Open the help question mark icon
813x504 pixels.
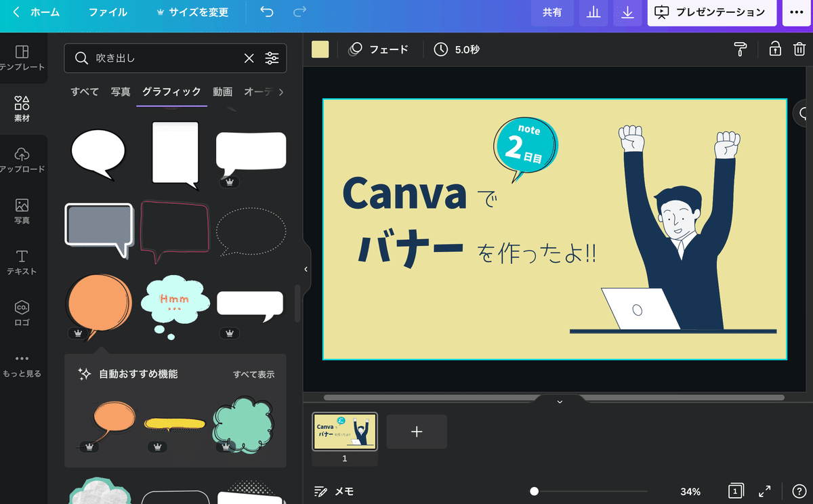click(x=798, y=492)
